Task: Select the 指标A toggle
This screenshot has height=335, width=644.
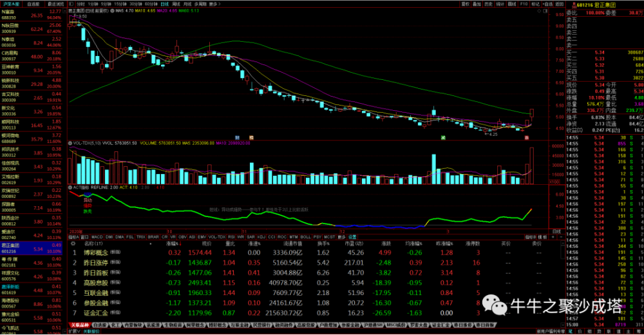Action: click(73, 237)
